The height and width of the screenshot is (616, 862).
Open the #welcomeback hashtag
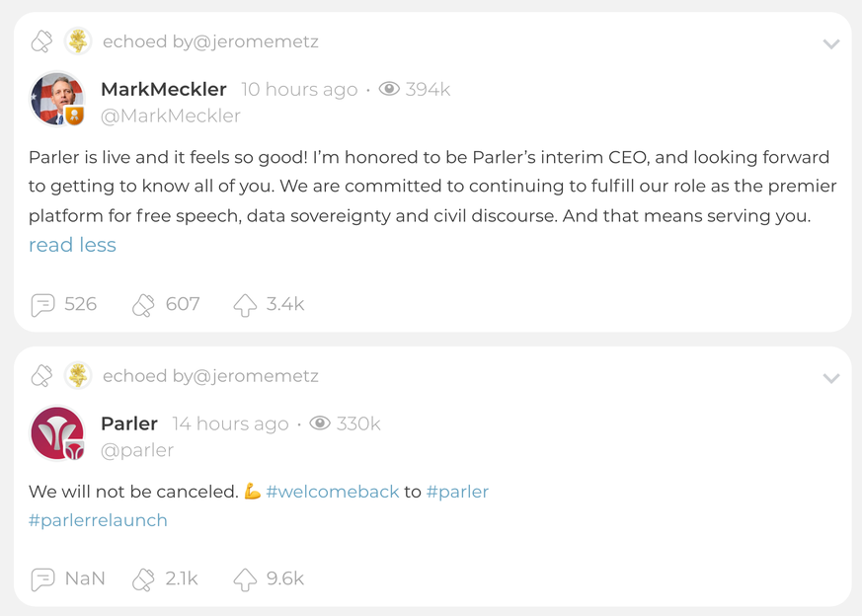click(x=332, y=492)
